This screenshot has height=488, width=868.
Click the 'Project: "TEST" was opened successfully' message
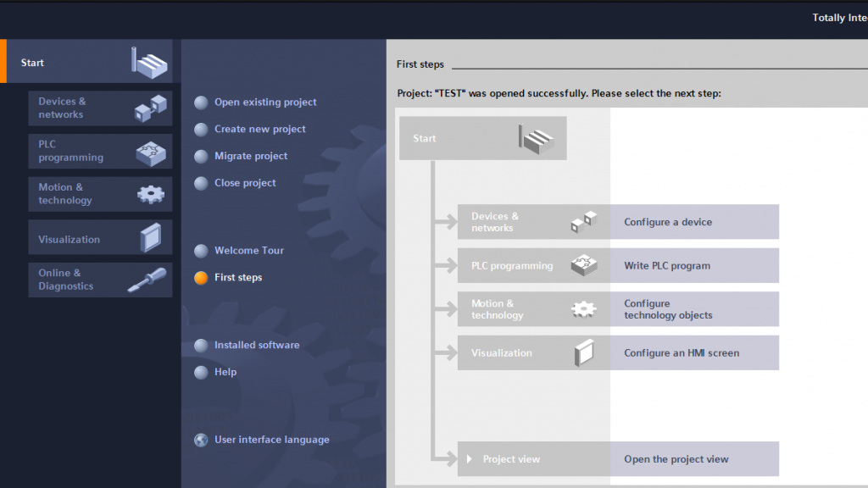pos(559,93)
